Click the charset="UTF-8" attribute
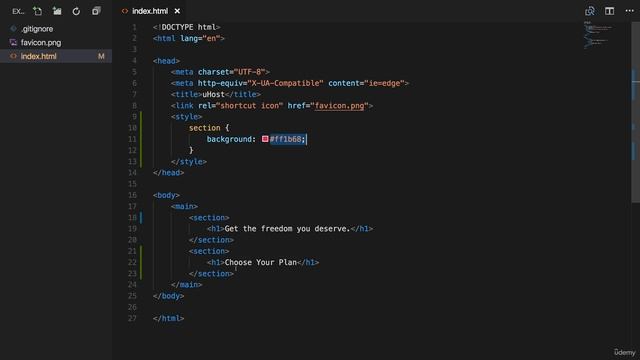This screenshot has width=640, height=360. coord(231,72)
